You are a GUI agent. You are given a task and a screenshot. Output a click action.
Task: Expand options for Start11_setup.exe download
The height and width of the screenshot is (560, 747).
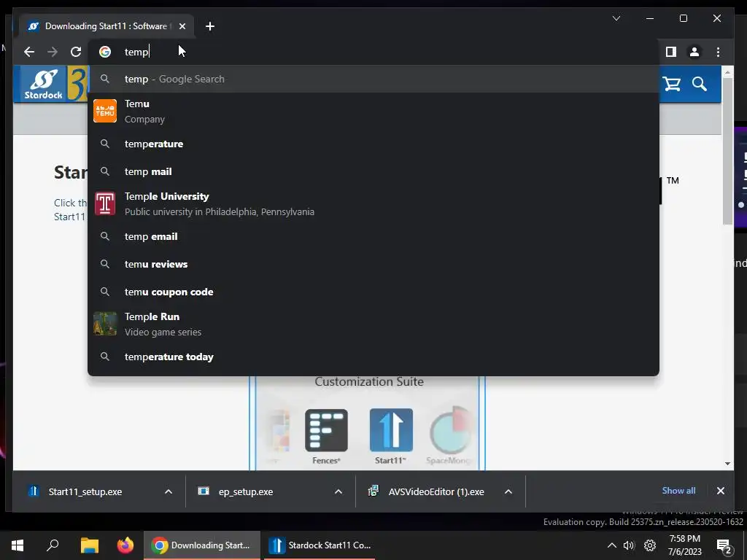[169, 492]
